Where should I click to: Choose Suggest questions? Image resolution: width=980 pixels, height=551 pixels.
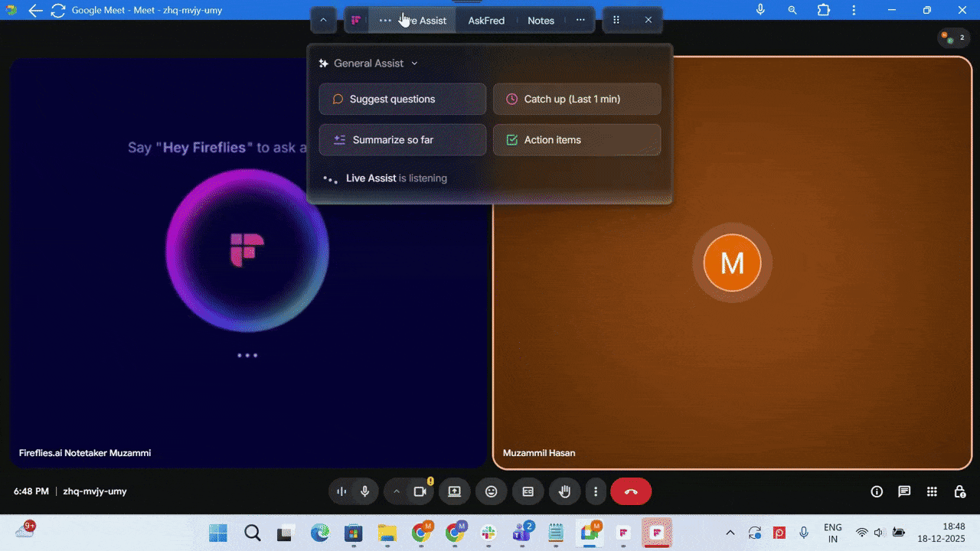[x=402, y=99]
